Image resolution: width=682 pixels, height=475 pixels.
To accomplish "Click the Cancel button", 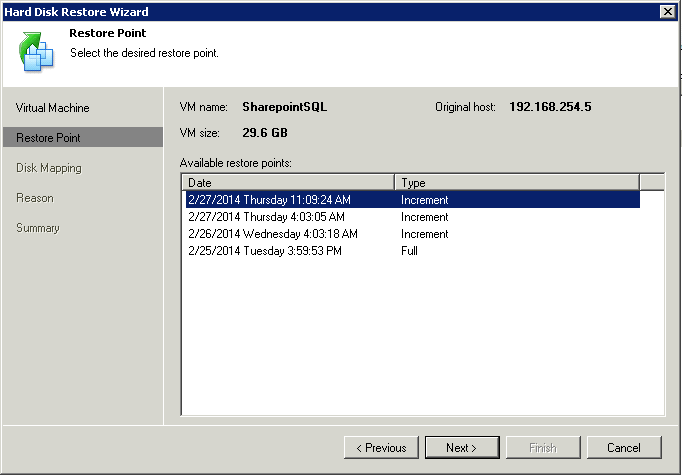I will pyautogui.click(x=624, y=448).
